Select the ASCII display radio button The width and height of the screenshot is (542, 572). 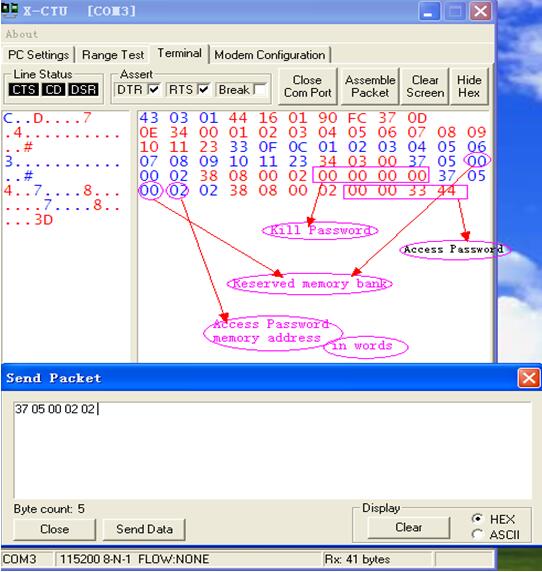(477, 534)
